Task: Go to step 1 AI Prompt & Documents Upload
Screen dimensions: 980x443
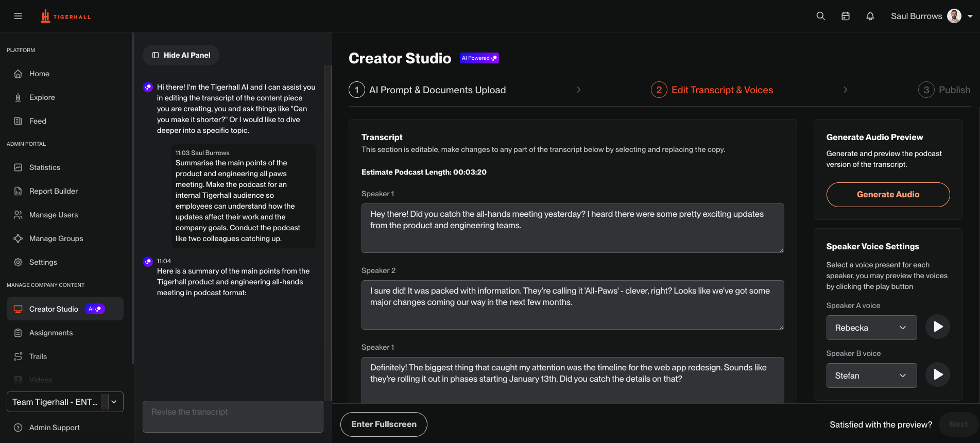Action: pos(427,90)
